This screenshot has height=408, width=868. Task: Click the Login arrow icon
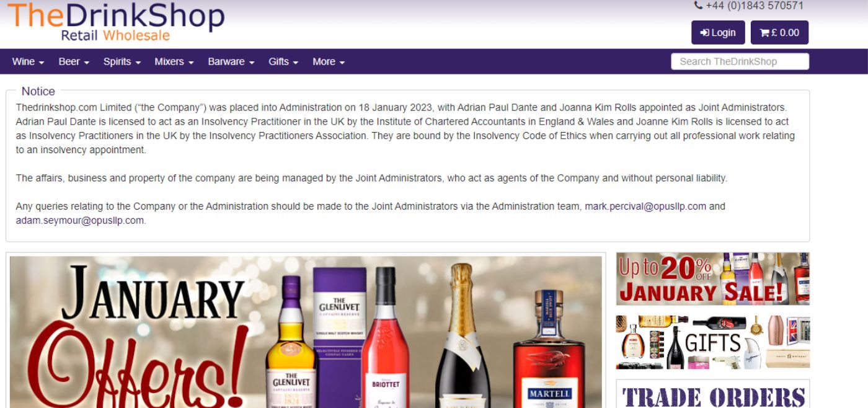coord(704,33)
